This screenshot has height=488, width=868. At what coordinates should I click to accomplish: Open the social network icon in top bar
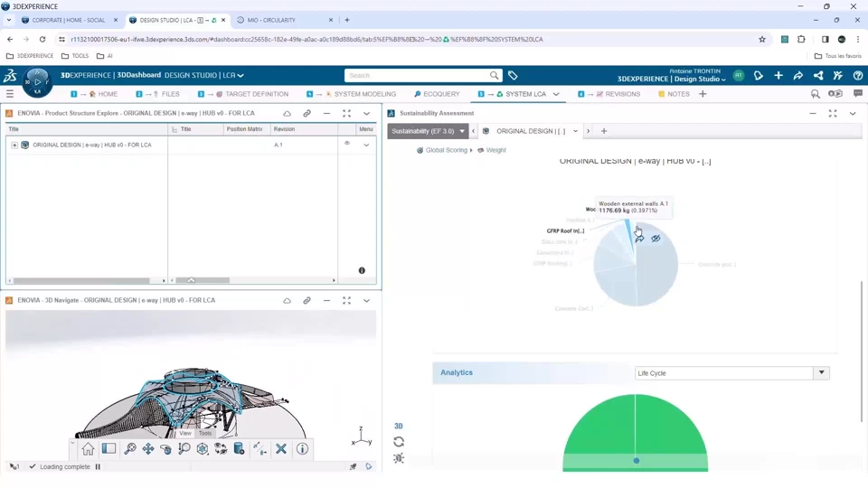(818, 76)
